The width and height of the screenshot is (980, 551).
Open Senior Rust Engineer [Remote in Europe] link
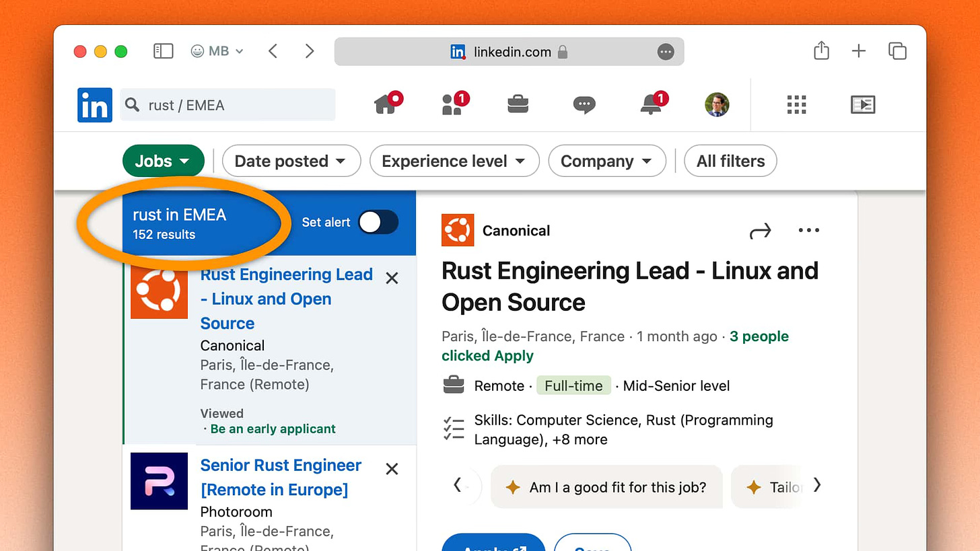pyautogui.click(x=281, y=477)
